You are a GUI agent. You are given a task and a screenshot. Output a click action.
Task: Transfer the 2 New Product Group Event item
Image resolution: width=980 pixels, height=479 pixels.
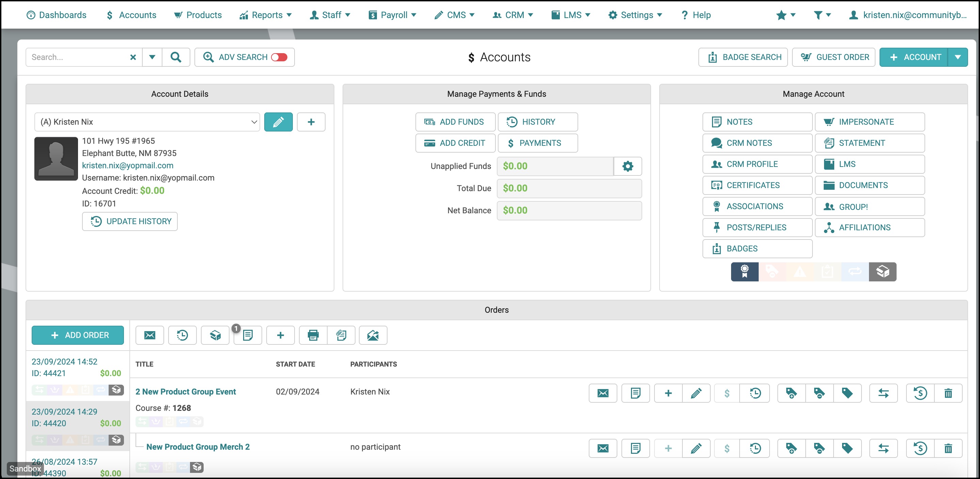[x=884, y=393]
